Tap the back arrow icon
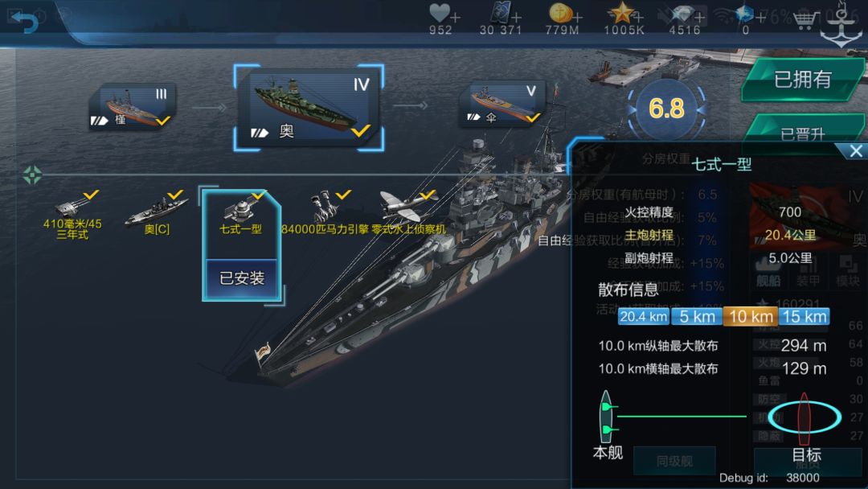 24,21
